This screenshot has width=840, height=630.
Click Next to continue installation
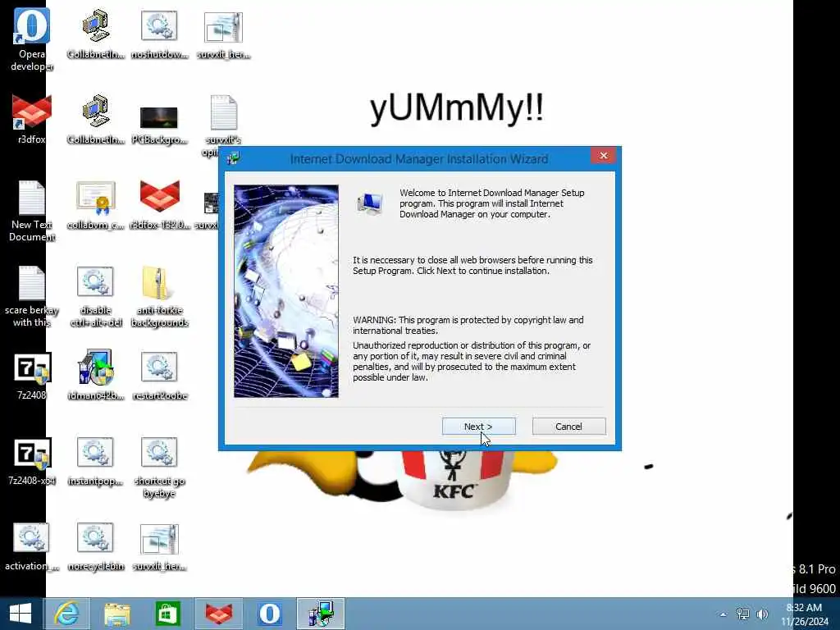(478, 427)
